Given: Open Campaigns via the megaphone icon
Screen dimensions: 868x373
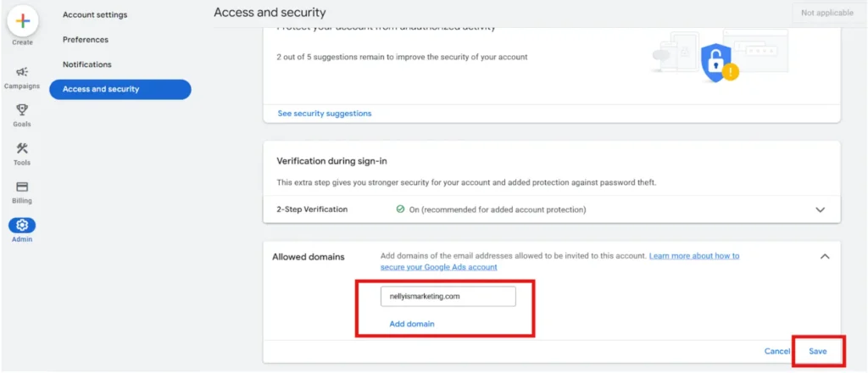Looking at the screenshot, I should pyautogui.click(x=22, y=72).
